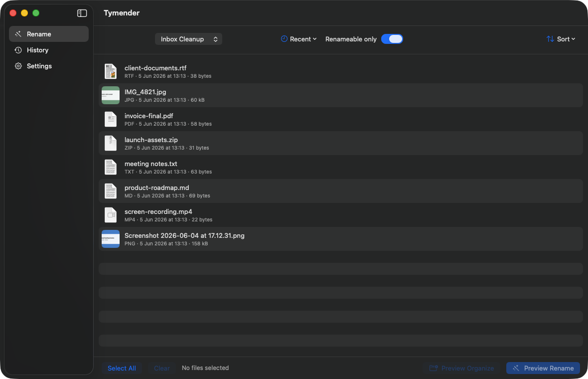Image resolution: width=588 pixels, height=379 pixels.
Task: Click the 38 bytes details under client-documents.rtf
Action: pyautogui.click(x=168, y=76)
